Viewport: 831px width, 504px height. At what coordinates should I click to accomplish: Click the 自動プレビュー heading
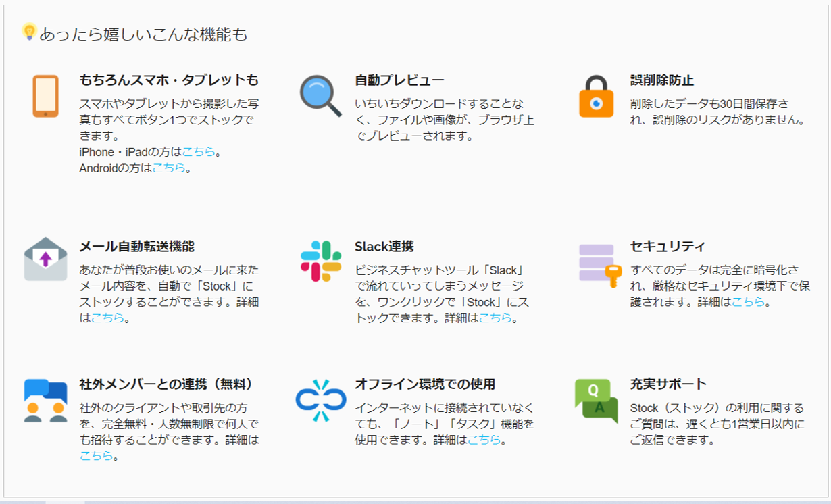point(399,80)
